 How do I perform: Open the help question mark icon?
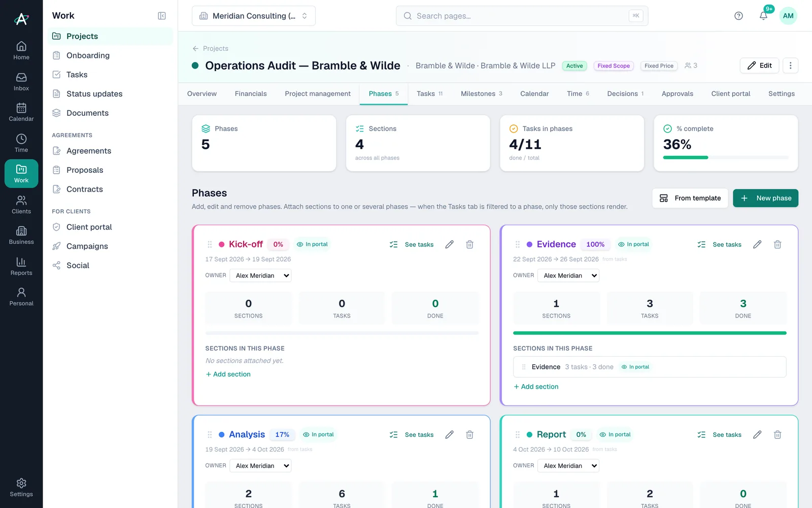(x=738, y=16)
